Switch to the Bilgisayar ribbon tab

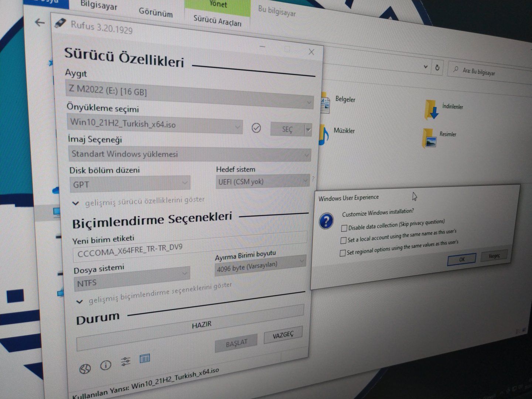coord(99,6)
